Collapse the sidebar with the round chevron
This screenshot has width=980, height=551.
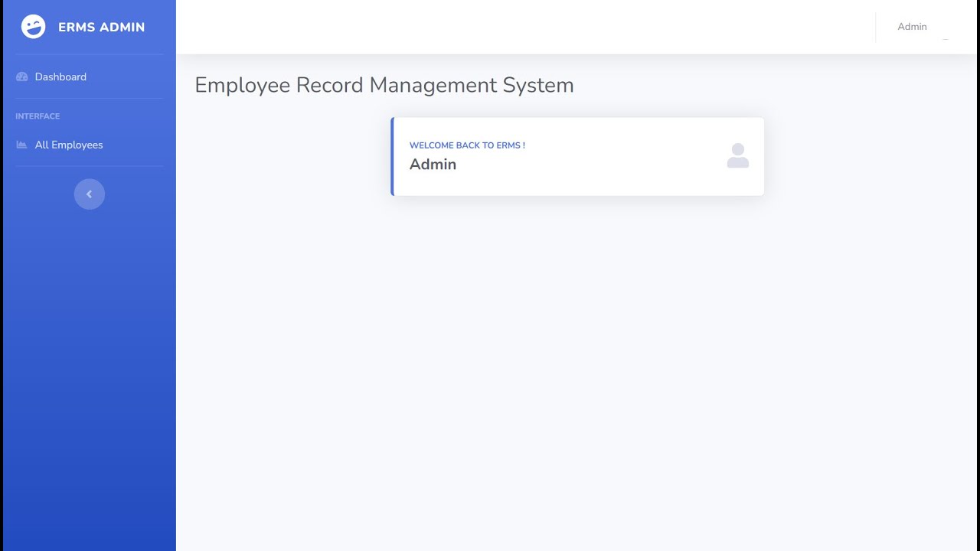pyautogui.click(x=90, y=194)
